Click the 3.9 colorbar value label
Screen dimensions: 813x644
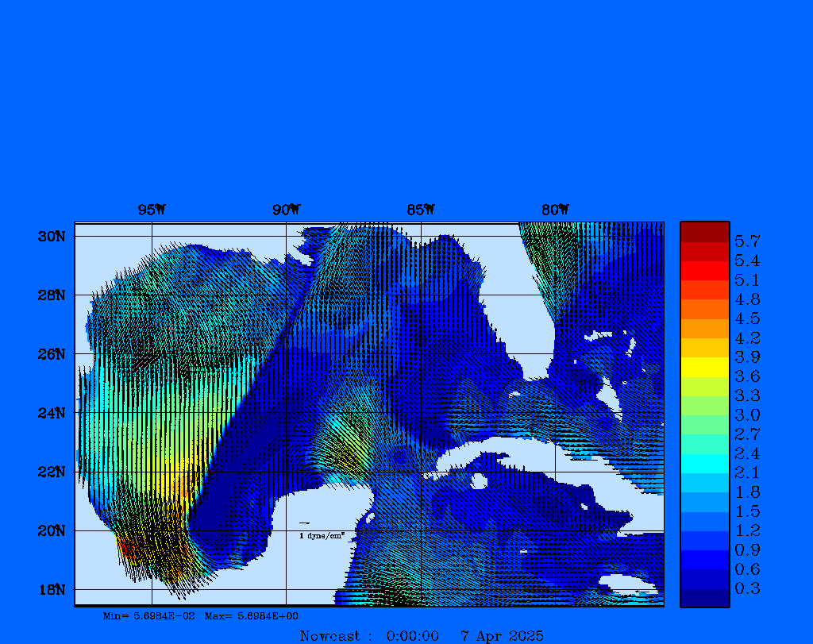click(x=747, y=357)
